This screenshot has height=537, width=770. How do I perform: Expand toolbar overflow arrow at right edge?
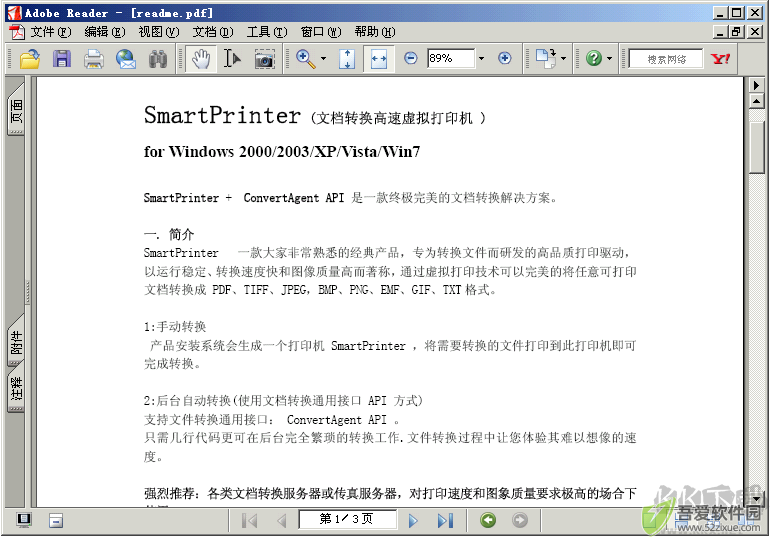pos(756,85)
